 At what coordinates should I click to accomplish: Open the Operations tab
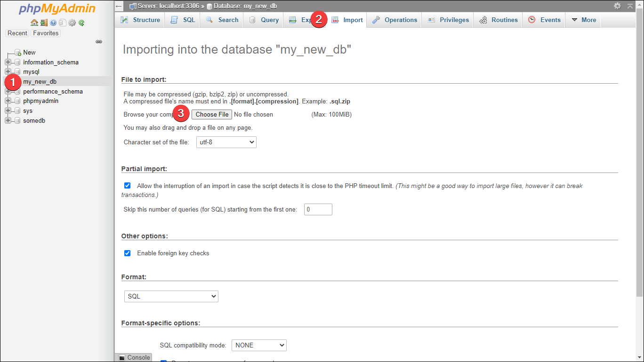pos(394,20)
